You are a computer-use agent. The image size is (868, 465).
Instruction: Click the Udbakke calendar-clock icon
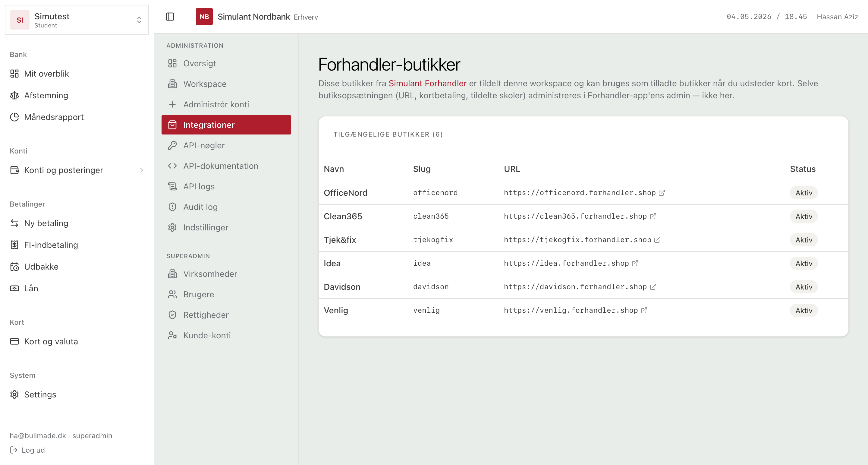[x=14, y=267]
